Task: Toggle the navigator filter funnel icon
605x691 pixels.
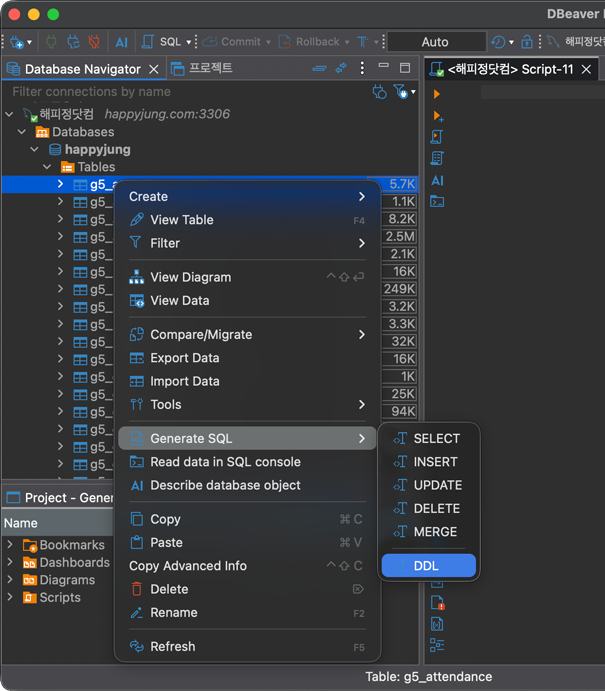Action: tap(400, 92)
